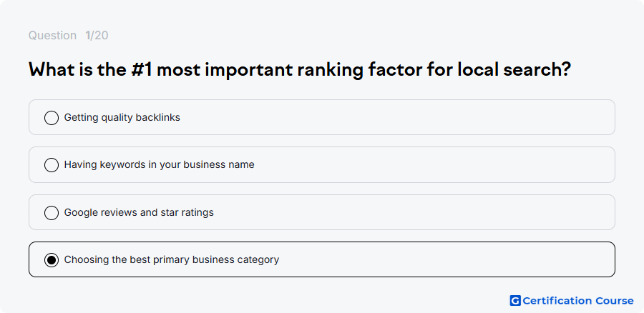The image size is (644, 313).
Task: Click the Having keywords in your business name text
Action: [160, 164]
